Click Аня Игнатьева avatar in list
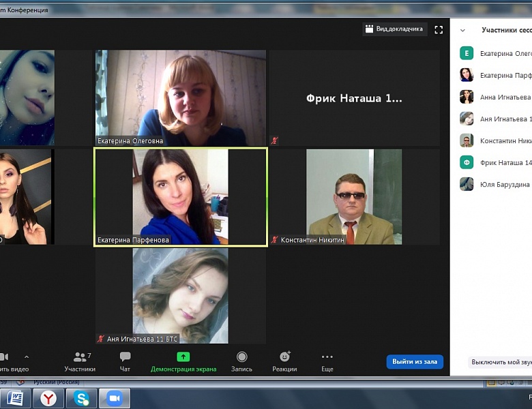This screenshot has width=532, height=409. click(467, 119)
